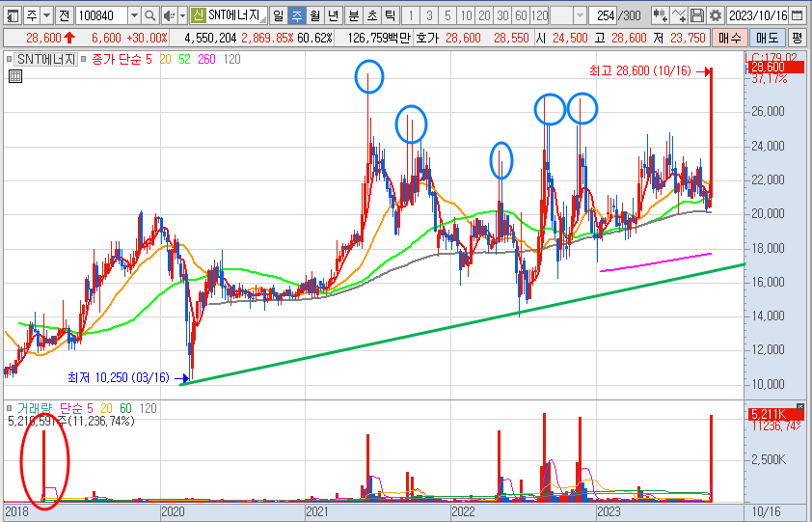Click the +30.00% change rate value
The width and height of the screenshot is (812, 522).
click(148, 38)
